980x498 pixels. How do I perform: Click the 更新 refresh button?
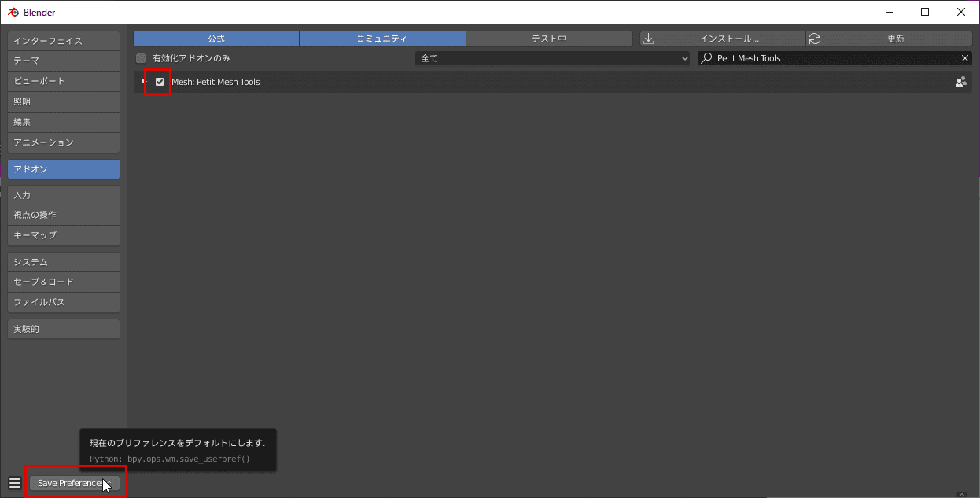point(889,39)
